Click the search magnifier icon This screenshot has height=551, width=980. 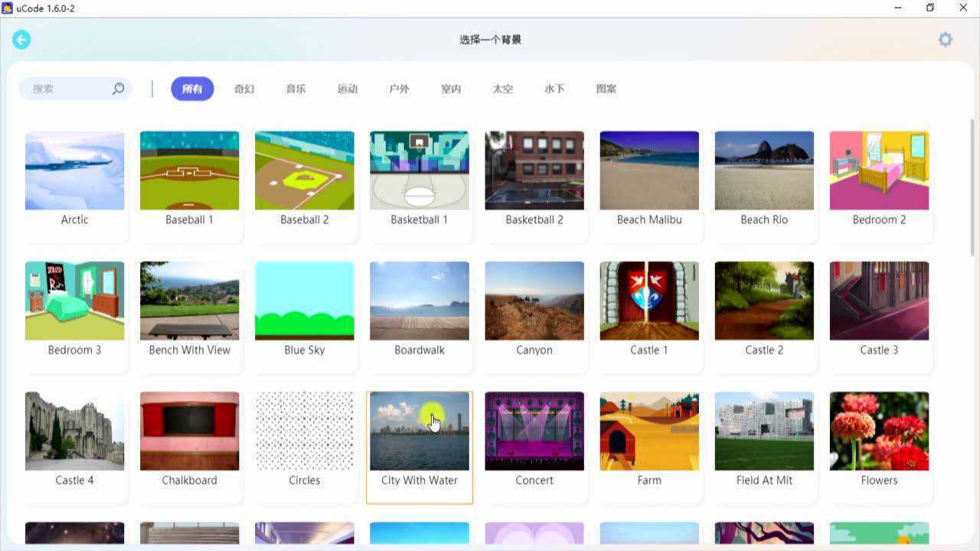(119, 89)
